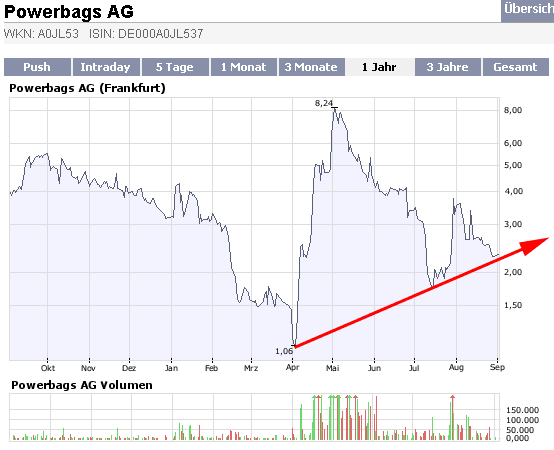The width and height of the screenshot is (554, 450).
Task: Click the Jan month axis label
Action: click(x=171, y=368)
